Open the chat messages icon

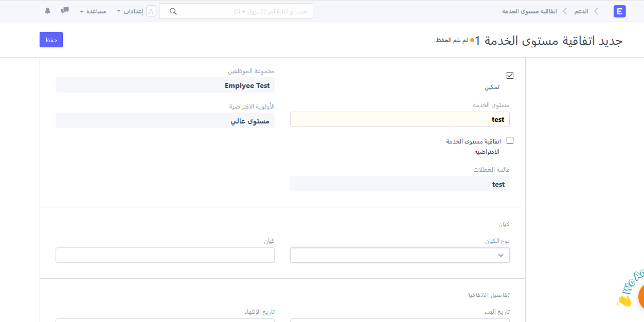click(65, 11)
